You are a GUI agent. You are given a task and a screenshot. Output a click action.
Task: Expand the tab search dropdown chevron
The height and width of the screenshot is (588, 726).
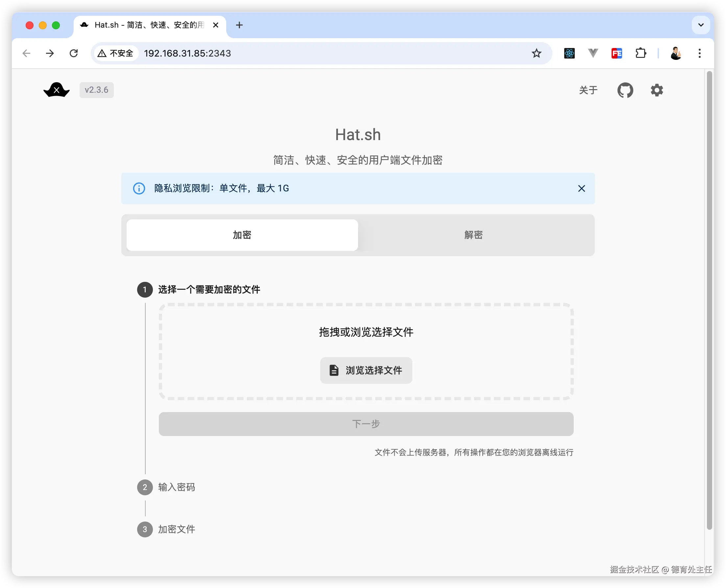(x=701, y=25)
